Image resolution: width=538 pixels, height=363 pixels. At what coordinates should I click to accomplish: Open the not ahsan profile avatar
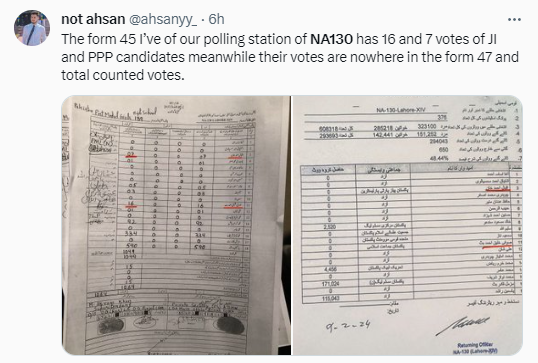click(32, 28)
